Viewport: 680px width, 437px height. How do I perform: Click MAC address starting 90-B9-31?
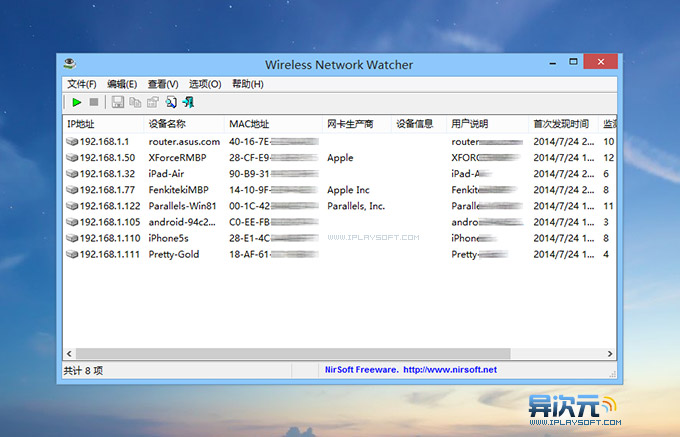274,173
